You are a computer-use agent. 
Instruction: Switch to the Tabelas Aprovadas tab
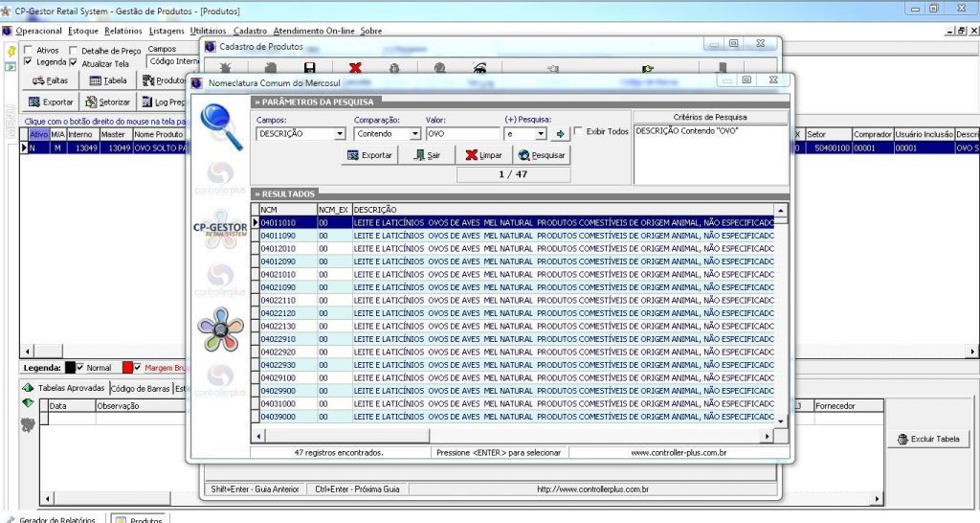[71, 388]
